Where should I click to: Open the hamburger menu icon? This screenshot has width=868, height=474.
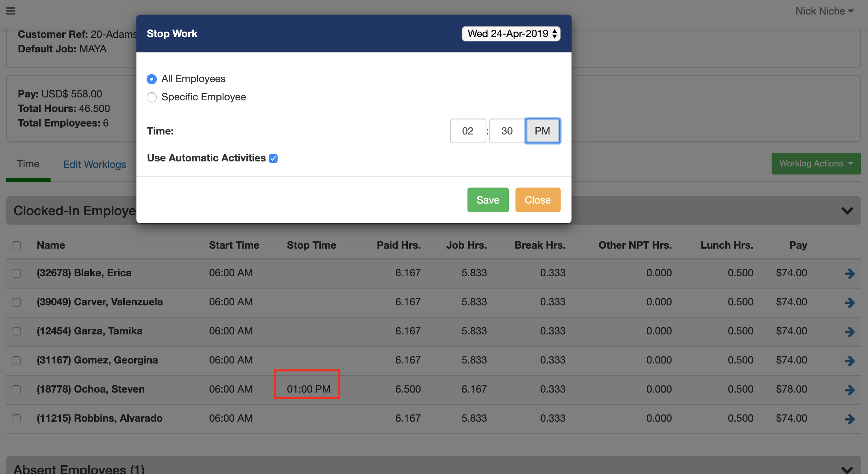click(11, 11)
